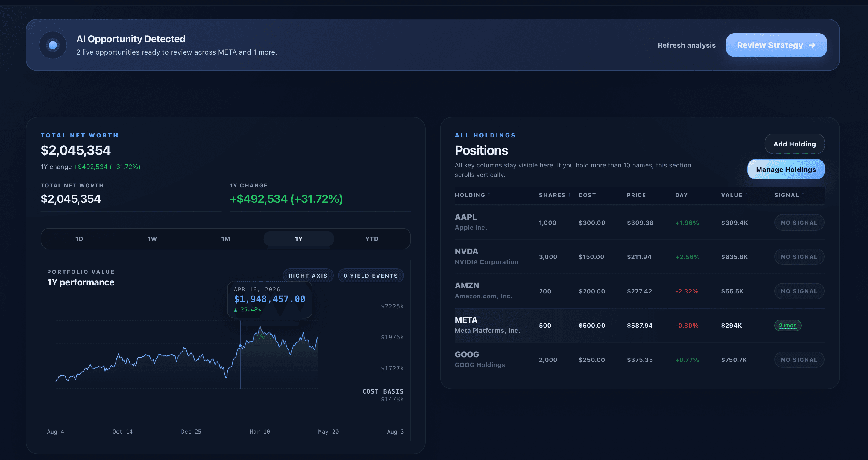The width and height of the screenshot is (868, 460).
Task: Select the AAPL holding name
Action: point(466,217)
